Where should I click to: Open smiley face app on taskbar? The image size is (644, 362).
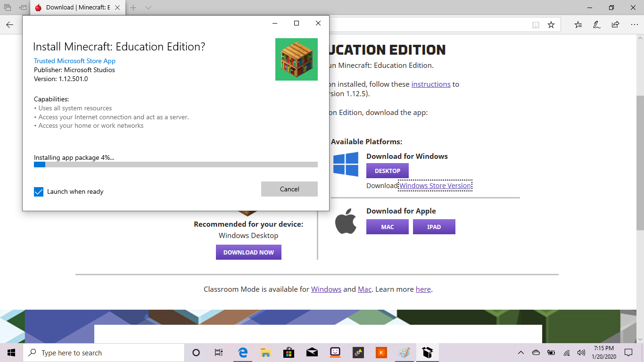click(335, 353)
